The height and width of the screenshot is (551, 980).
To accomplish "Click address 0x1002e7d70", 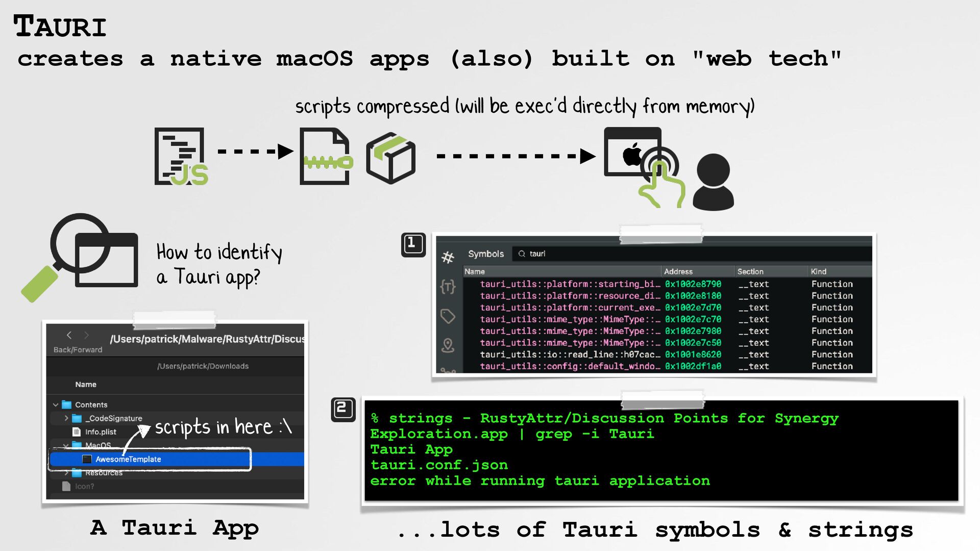I will (x=693, y=307).
